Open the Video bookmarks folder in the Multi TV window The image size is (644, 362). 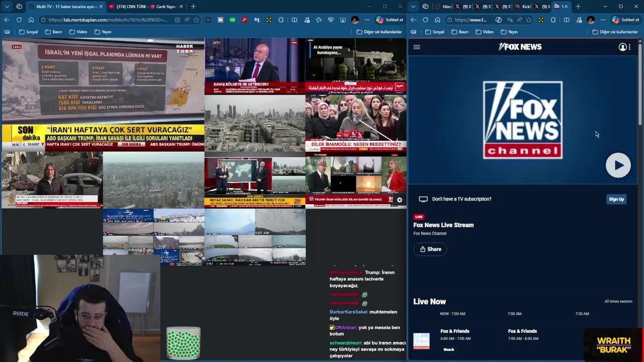[78, 32]
